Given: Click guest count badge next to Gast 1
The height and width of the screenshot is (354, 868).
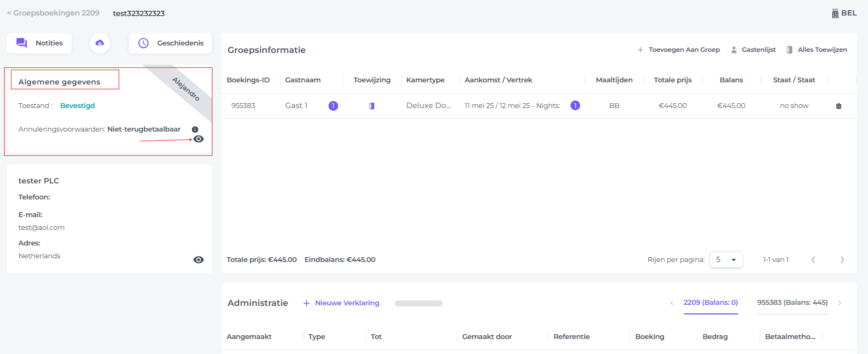Looking at the screenshot, I should tap(333, 106).
